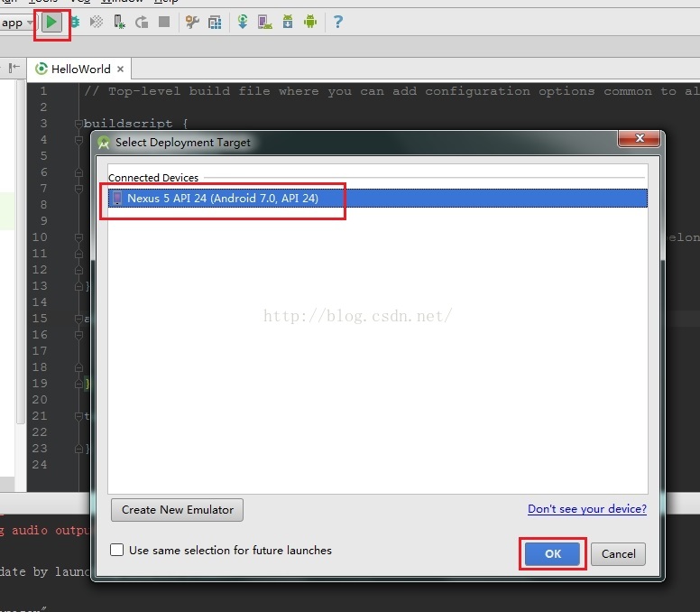700x612 pixels.
Task: Click Create New Emulator button
Action: (177, 510)
